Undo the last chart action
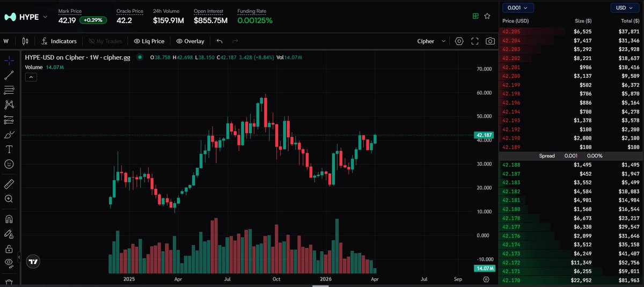This screenshot has width=644, height=287. click(x=219, y=41)
